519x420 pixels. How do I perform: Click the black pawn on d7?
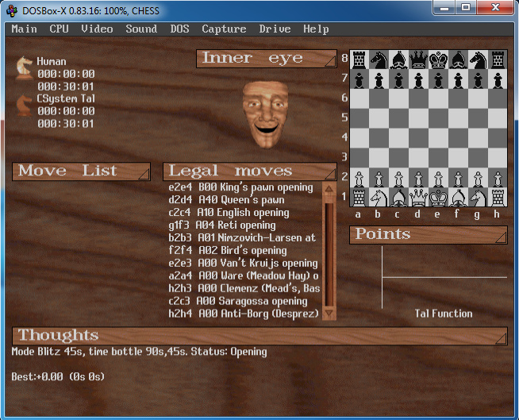418,79
